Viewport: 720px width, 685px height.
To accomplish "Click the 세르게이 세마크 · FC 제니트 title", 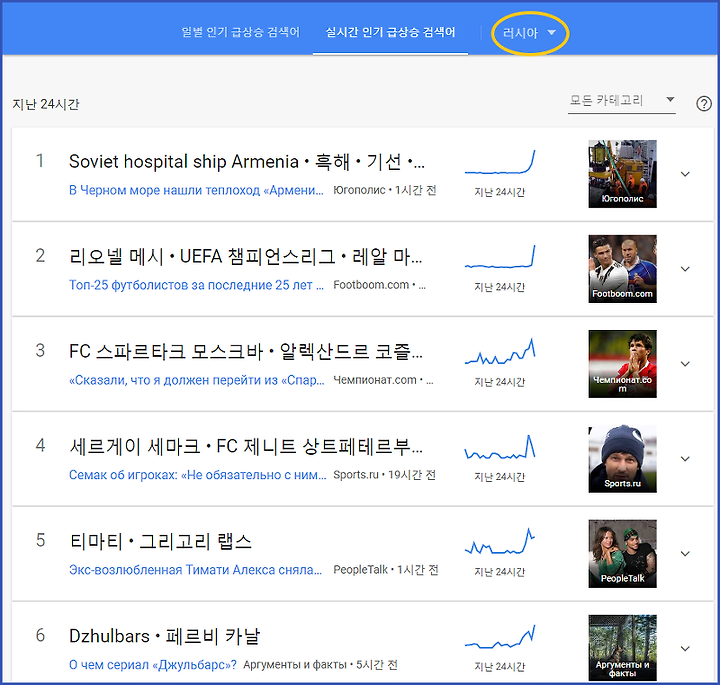I will coord(246,446).
